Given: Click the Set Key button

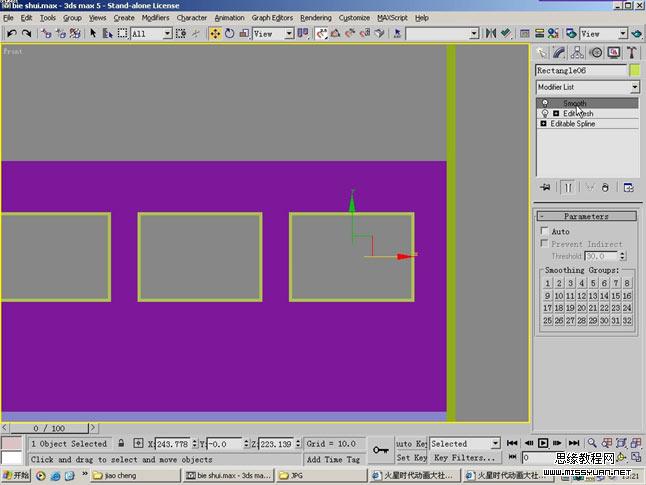Looking at the screenshot, I should pos(411,457).
